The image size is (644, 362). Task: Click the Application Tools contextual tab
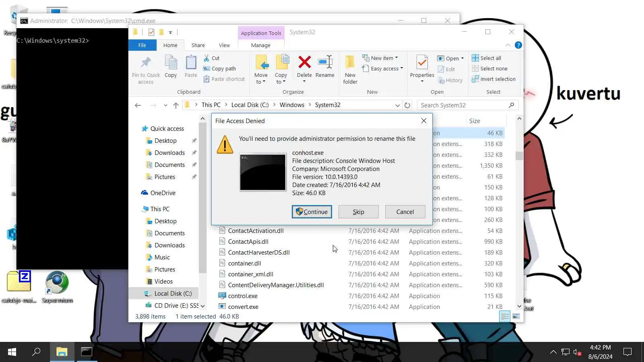click(x=261, y=33)
